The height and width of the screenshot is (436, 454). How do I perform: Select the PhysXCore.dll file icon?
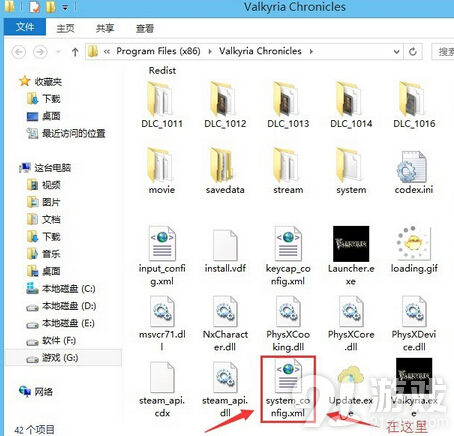[351, 311]
